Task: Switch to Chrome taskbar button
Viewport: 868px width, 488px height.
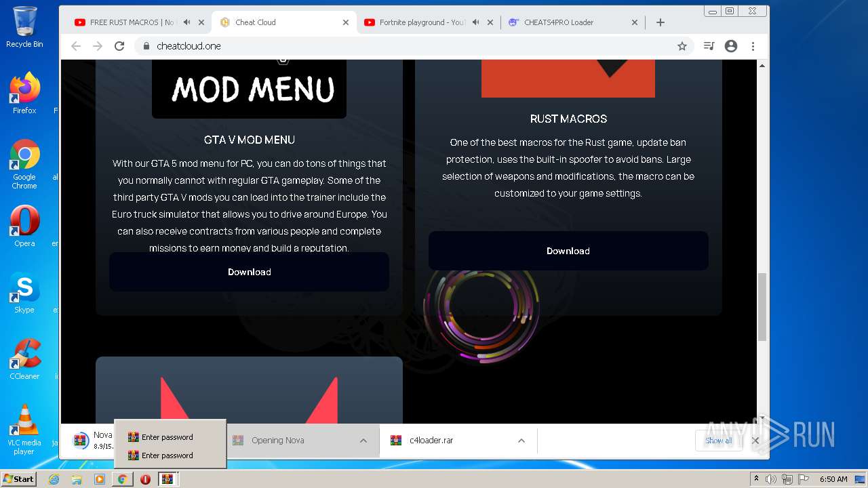Action: 123,479
